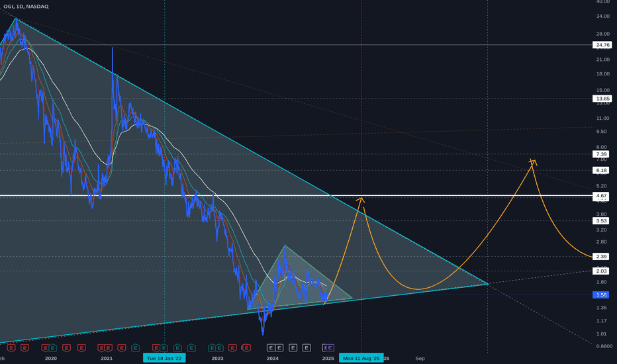This screenshot has width=617, height=364.
Task: Select the 24.76 price label
Action: click(602, 45)
